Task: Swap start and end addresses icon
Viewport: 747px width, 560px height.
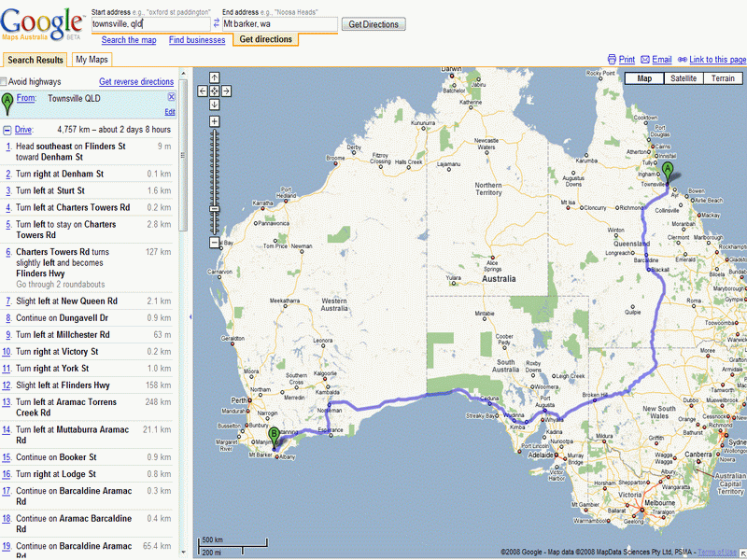Action: (217, 24)
